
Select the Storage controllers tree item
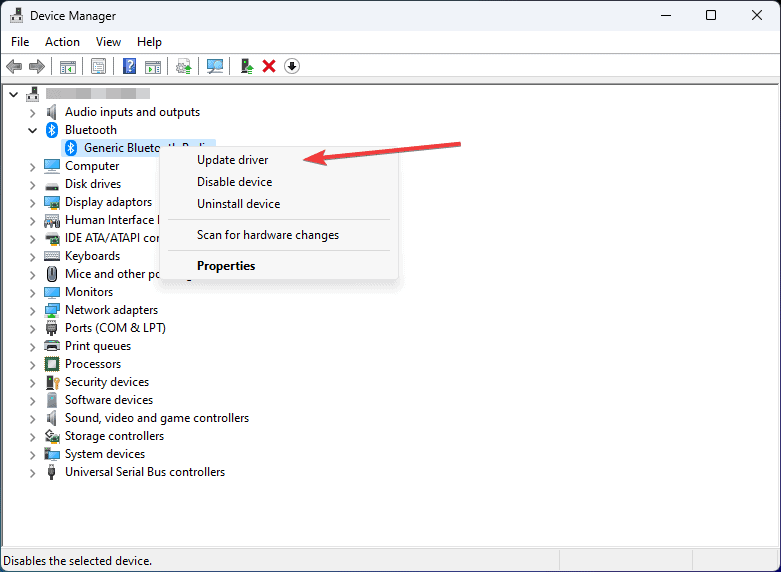click(115, 436)
